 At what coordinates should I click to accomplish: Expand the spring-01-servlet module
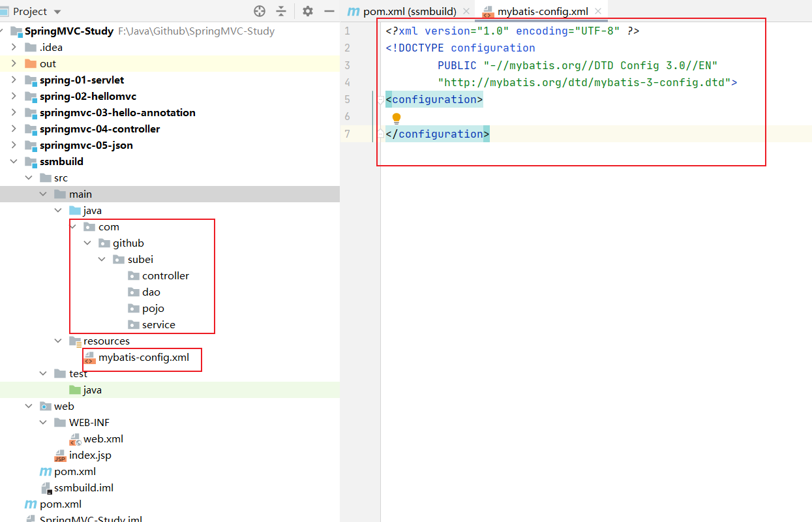14,80
